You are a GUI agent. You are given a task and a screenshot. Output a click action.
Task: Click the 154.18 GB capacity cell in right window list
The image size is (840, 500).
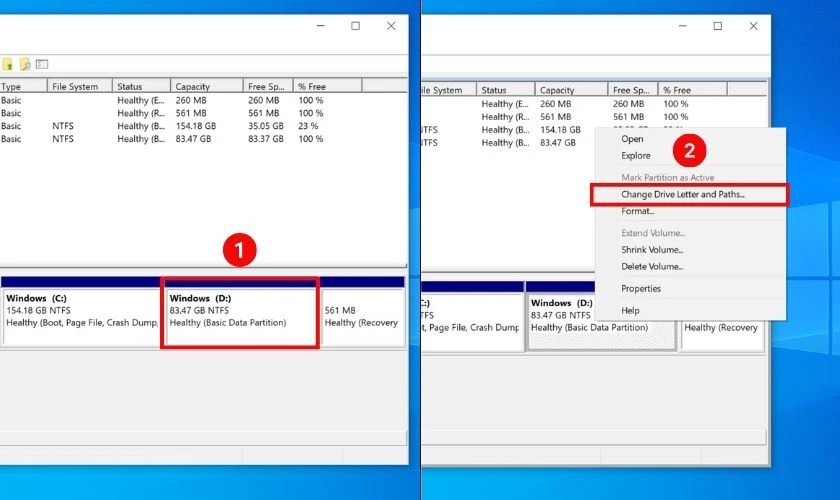[560, 130]
